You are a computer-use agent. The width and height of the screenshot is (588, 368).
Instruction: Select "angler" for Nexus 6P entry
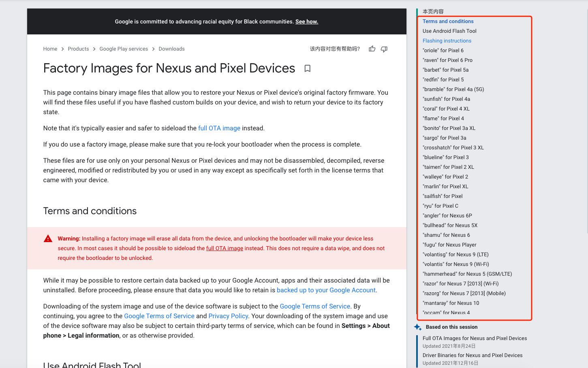coord(447,216)
